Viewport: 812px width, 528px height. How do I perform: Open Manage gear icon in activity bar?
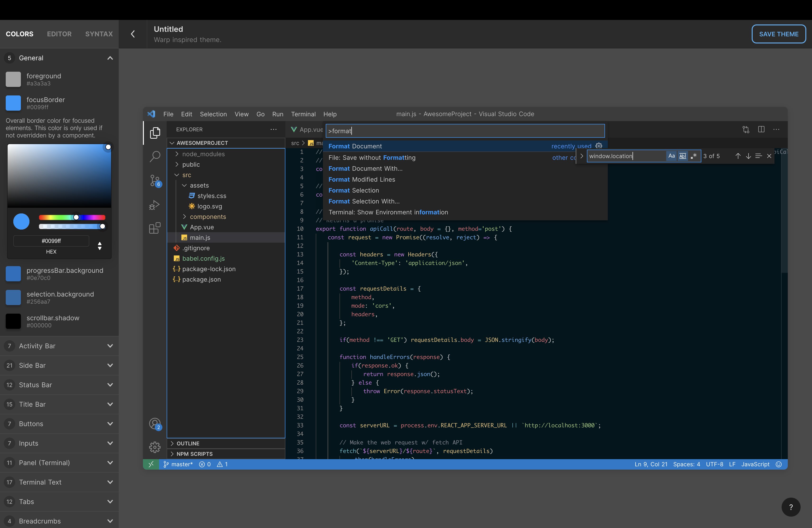pos(155,447)
